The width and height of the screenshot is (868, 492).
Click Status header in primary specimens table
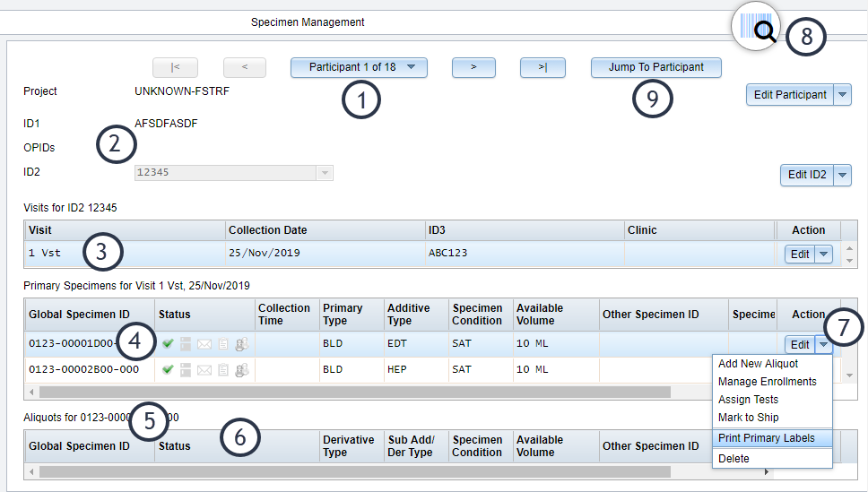tap(204, 315)
